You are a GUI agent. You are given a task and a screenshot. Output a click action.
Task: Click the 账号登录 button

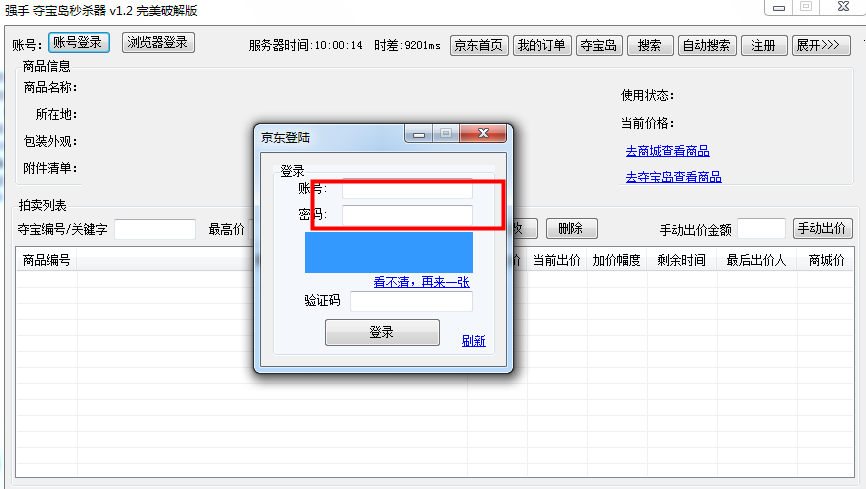point(77,43)
